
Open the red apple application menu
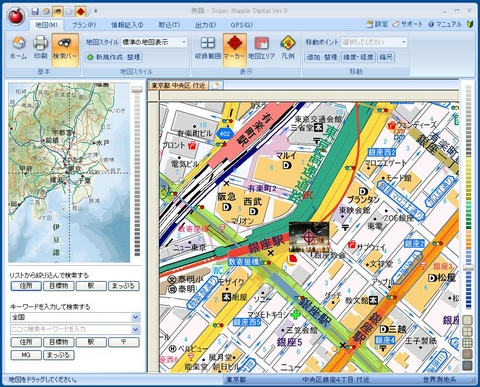[16, 16]
